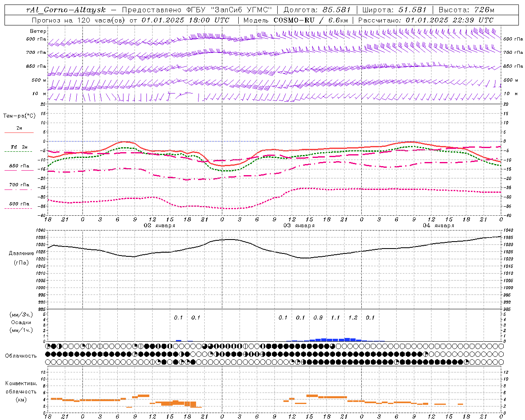Click the Давление pressure panel label
Image resolution: width=525 pixels, height=420 pixels.
pos(21,253)
